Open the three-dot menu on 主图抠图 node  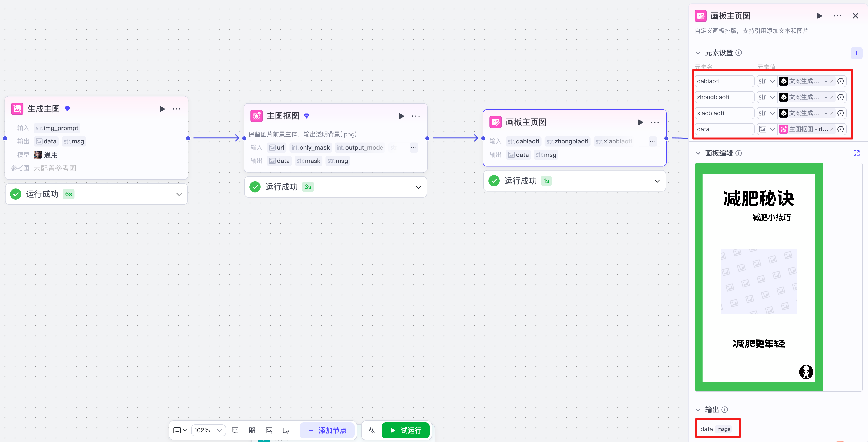(x=416, y=116)
